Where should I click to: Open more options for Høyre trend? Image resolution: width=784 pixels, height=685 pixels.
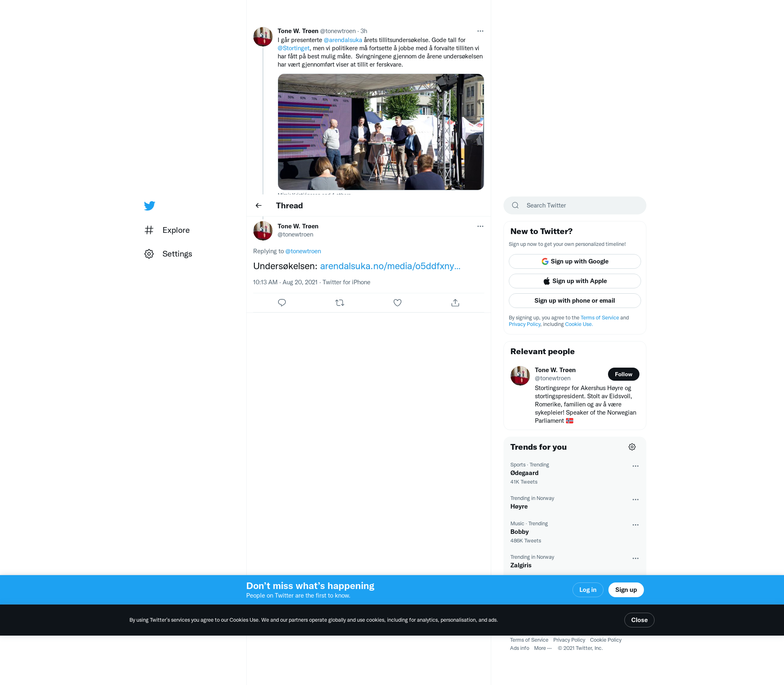point(635,500)
